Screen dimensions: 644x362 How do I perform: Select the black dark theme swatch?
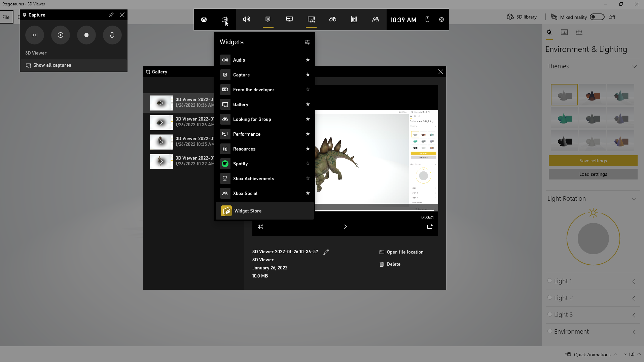click(x=564, y=140)
